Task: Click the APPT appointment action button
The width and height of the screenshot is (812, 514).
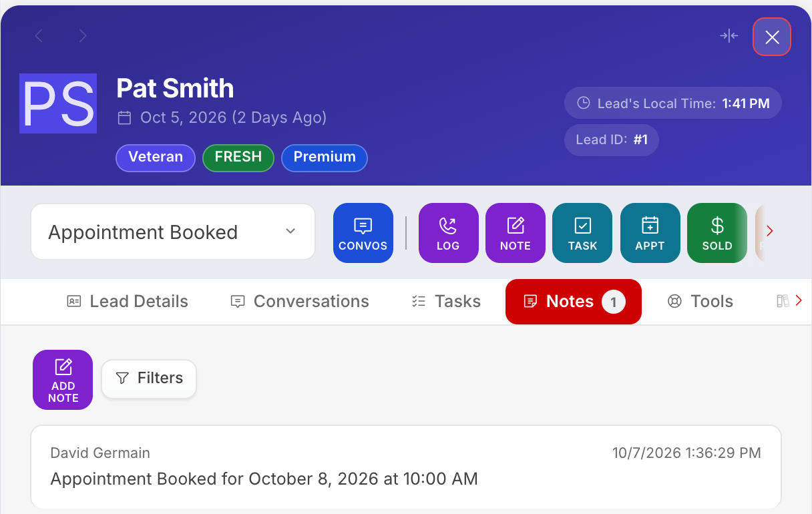Action: tap(650, 233)
